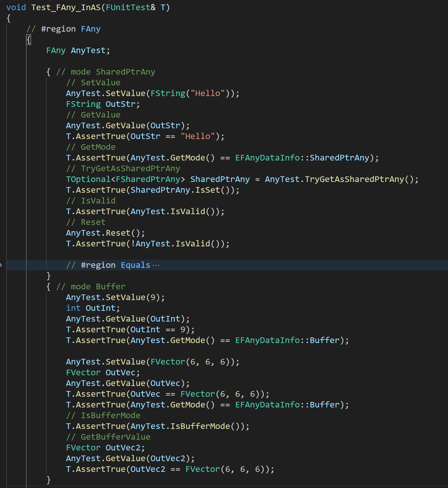
Task: Click the 'FUnitTest' parameter type
Action: point(128,7)
